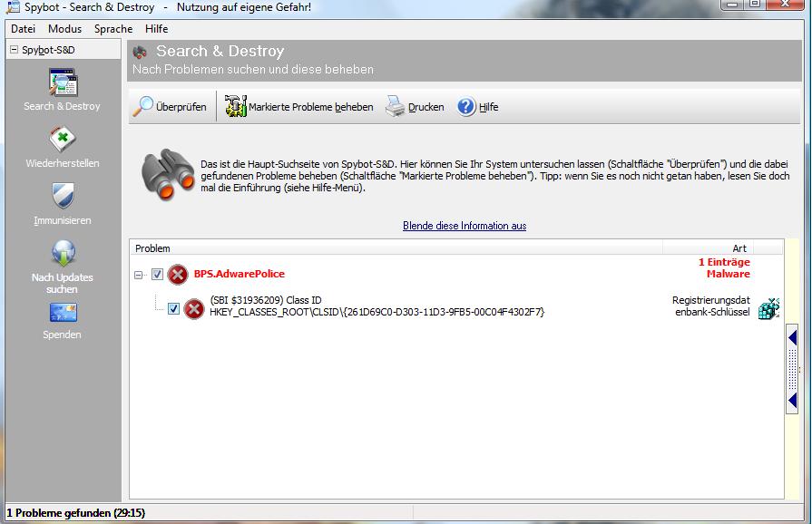The height and width of the screenshot is (524, 812).
Task: Click the Spybot app icon in title bar
Action: point(13,7)
